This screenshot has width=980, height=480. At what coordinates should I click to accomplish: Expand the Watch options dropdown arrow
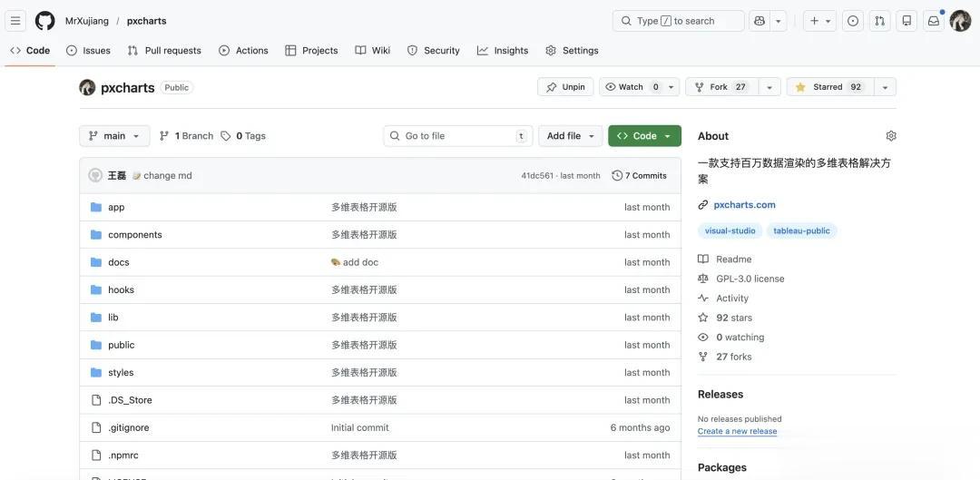click(x=671, y=87)
